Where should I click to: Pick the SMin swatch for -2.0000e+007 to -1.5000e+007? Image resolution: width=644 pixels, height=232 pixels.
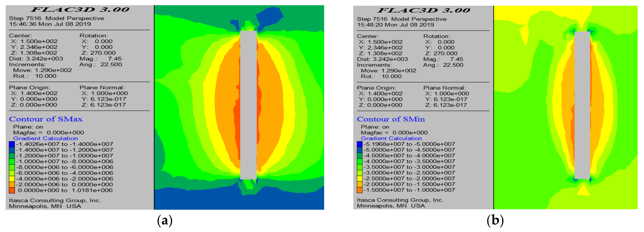[x=359, y=184]
